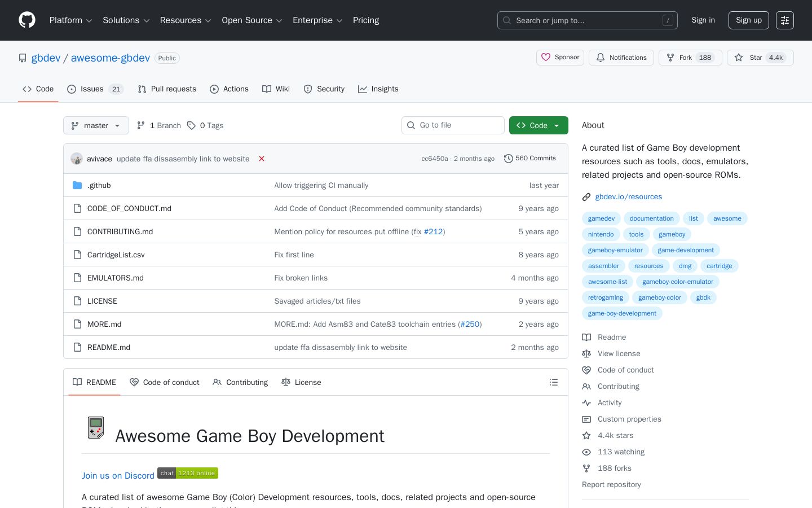
Task: Show the Contributing file tab
Action: point(240,382)
